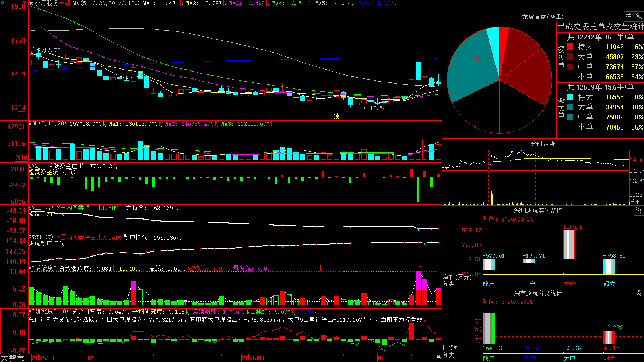The image size is (644, 362).
Task: Click the 02 month marker on time axis
Action: (381, 358)
